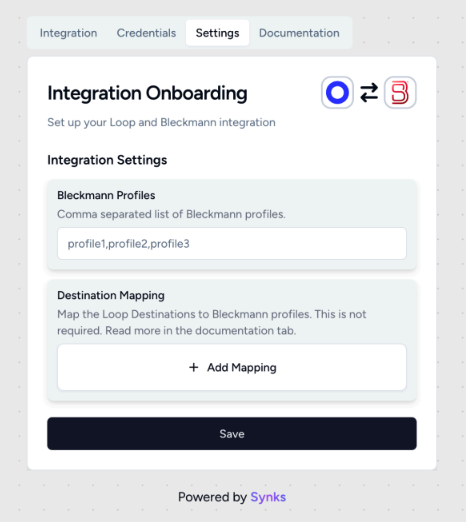The width and height of the screenshot is (466, 522).
Task: Select the Settings tab
Action: point(217,33)
